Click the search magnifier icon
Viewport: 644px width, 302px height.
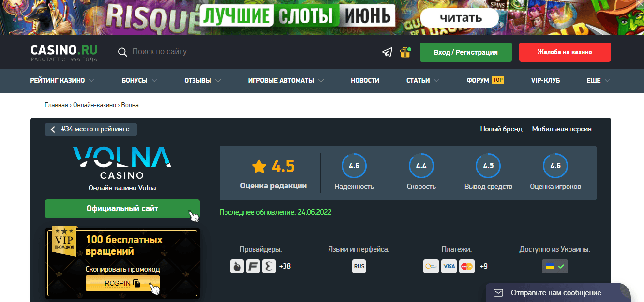[x=122, y=52]
